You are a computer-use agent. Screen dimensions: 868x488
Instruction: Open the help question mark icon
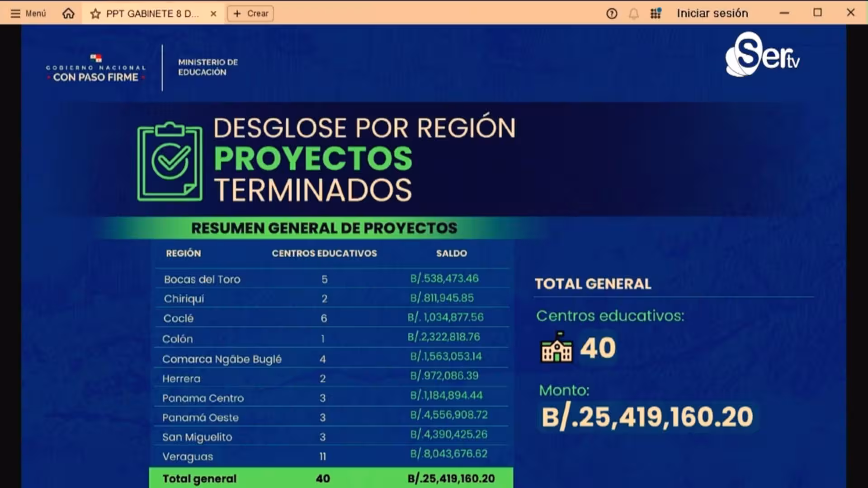pos(612,14)
